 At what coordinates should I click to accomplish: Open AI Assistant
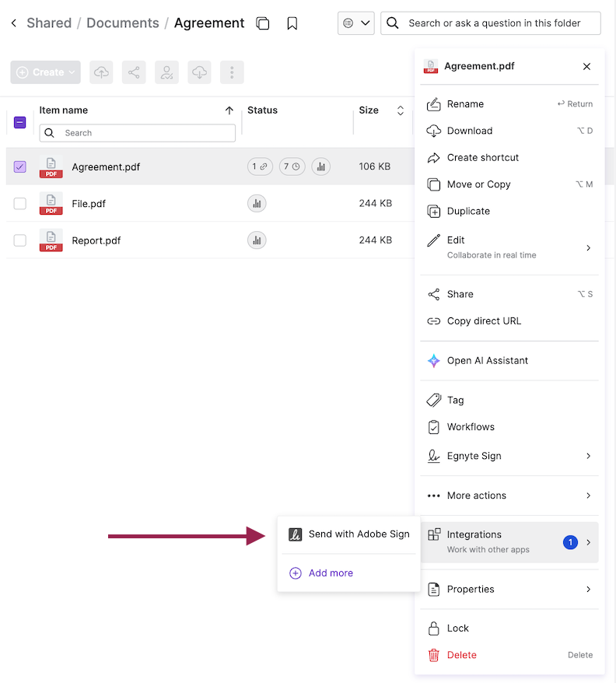[509, 361]
